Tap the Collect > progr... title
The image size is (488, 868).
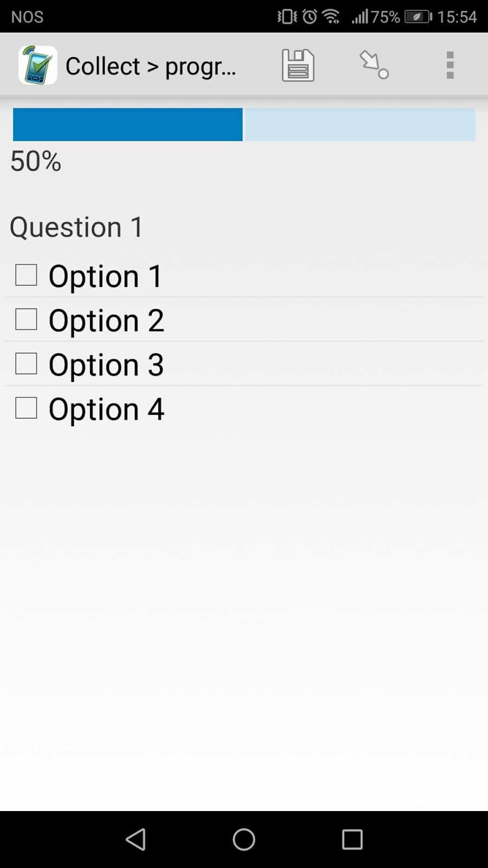coord(151,66)
